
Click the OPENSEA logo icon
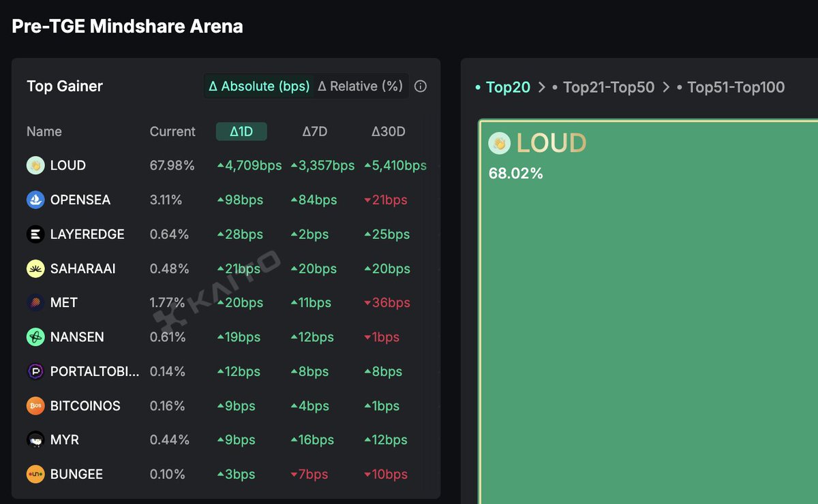pyautogui.click(x=35, y=200)
